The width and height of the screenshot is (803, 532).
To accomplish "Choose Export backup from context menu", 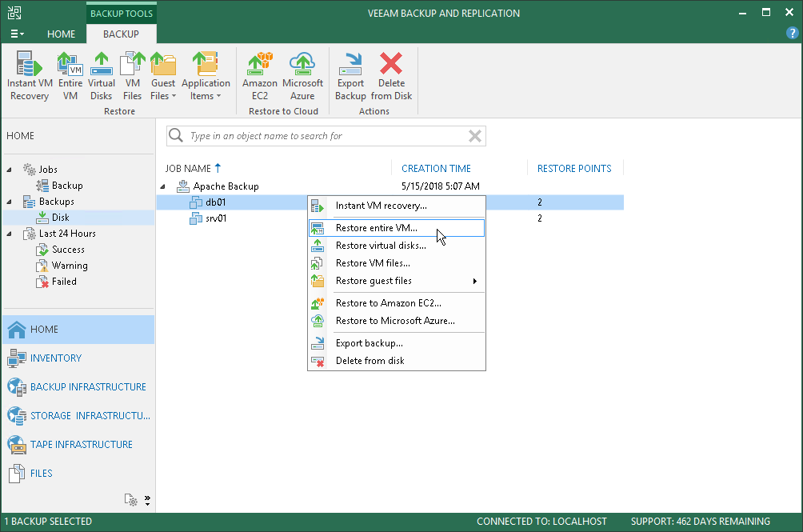I will (397, 343).
